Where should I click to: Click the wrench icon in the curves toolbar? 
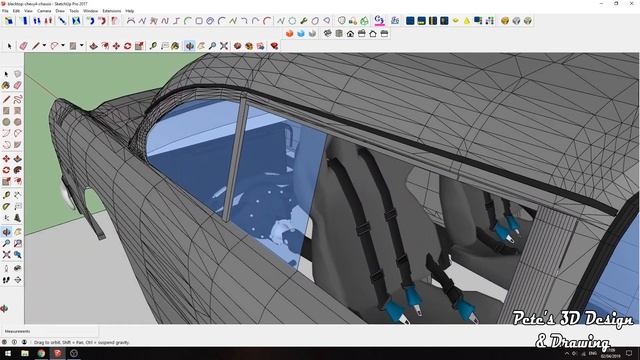click(304, 21)
